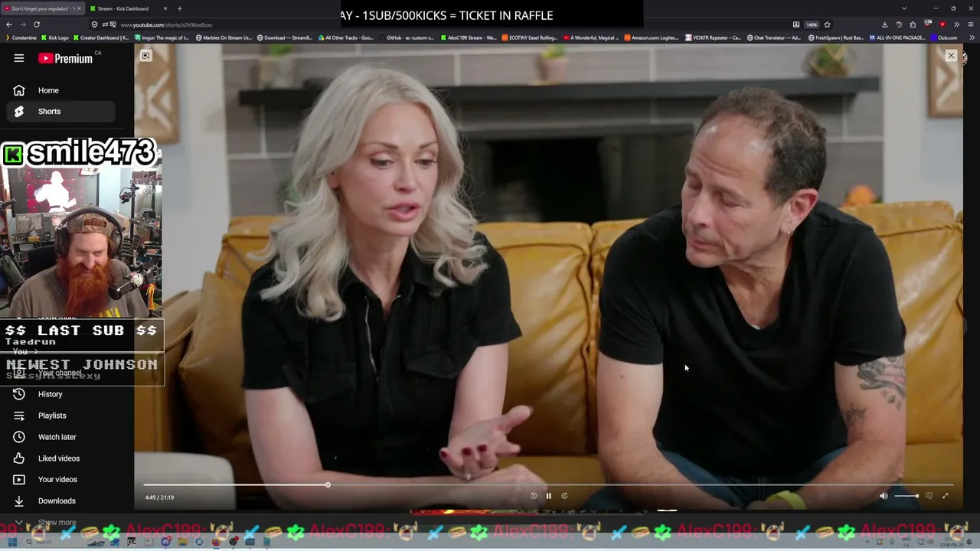Toggle captions on the video player

(x=929, y=496)
